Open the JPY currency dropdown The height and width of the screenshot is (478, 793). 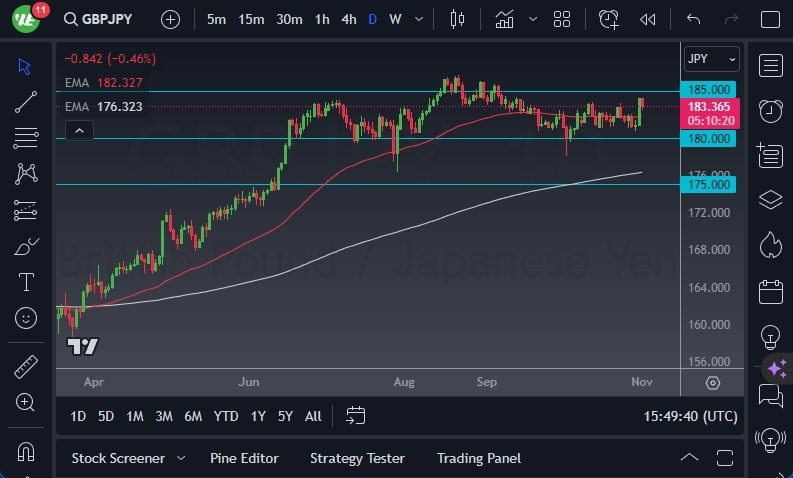[711, 59]
